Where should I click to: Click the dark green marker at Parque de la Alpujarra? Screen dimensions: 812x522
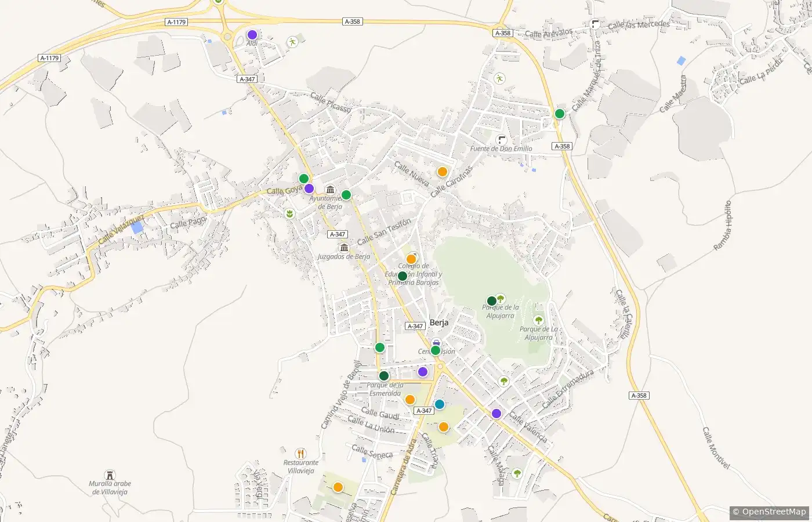(x=492, y=301)
